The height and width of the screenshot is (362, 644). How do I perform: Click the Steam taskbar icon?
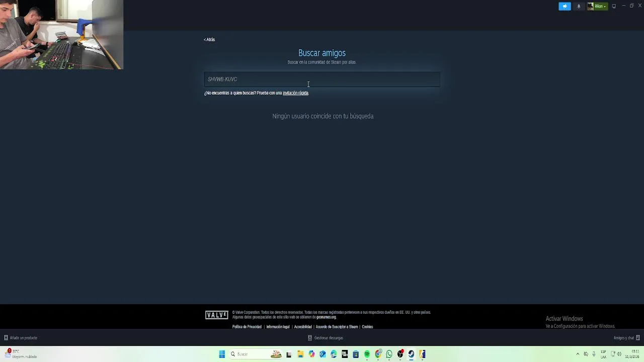[x=411, y=354]
